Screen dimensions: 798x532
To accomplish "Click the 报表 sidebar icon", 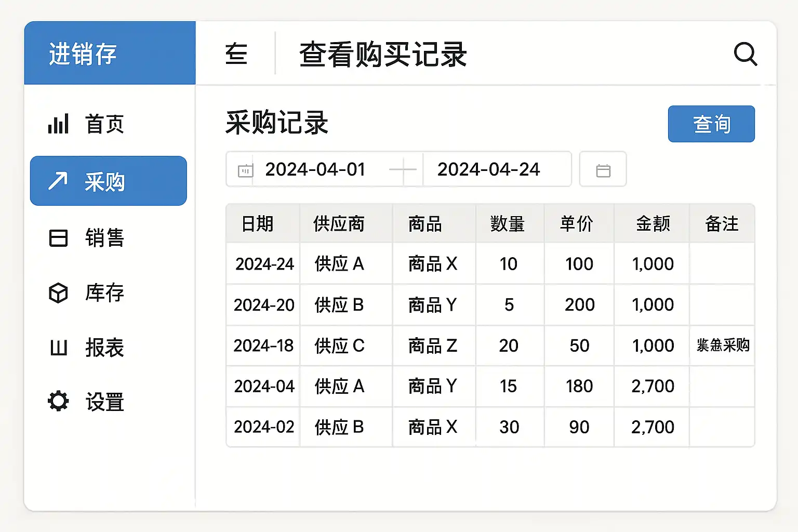I will point(59,348).
